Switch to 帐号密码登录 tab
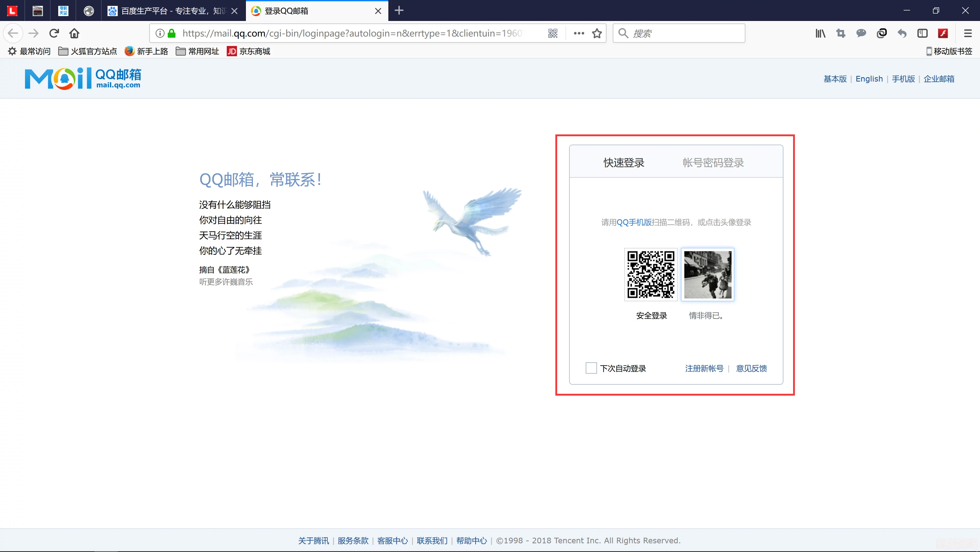 point(713,163)
